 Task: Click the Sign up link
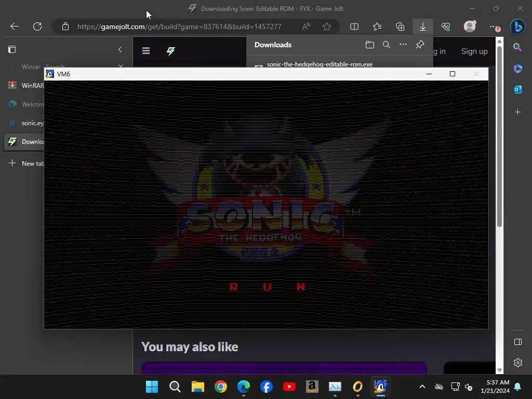tap(474, 51)
